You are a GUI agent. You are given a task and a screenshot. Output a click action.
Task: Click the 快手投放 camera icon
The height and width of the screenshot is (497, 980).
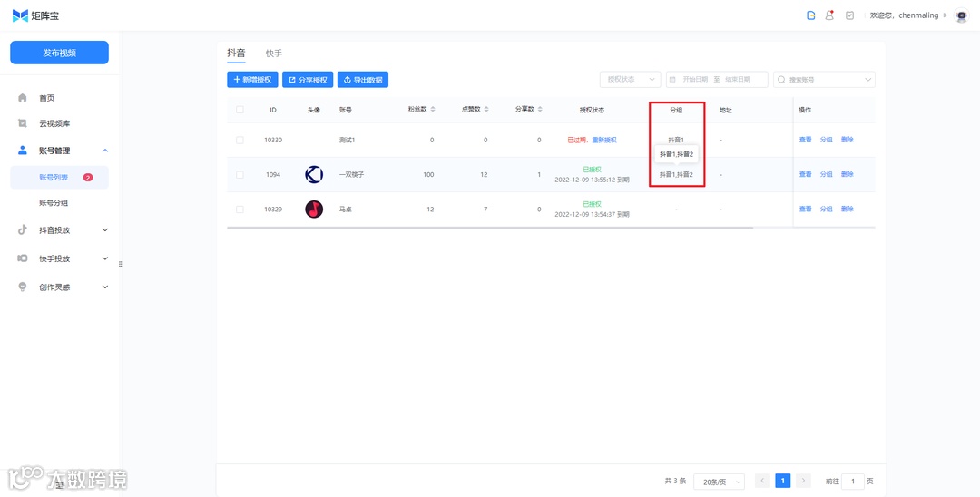[x=23, y=258]
